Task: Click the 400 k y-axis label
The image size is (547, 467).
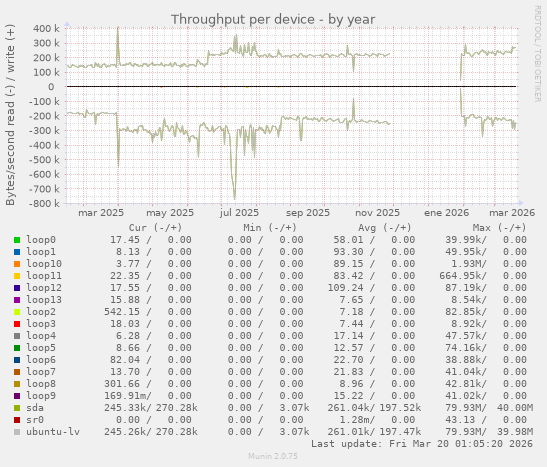Action: click(x=46, y=29)
